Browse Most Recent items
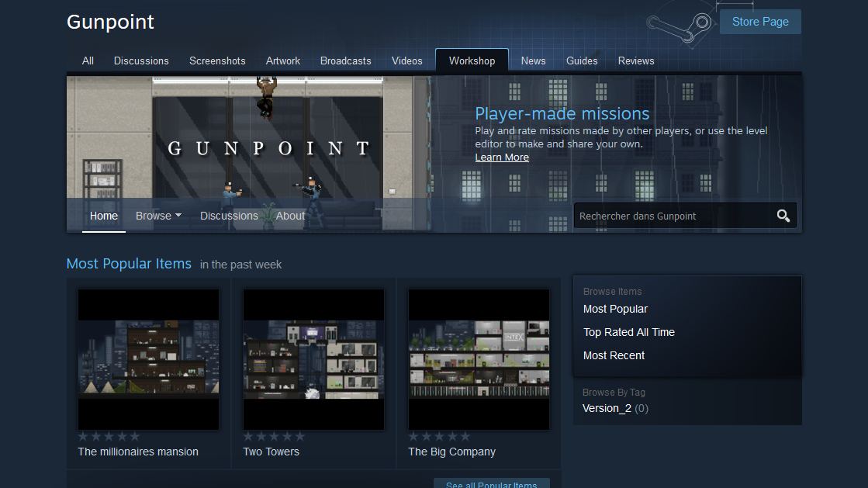Image resolution: width=868 pixels, height=488 pixels. tap(614, 355)
